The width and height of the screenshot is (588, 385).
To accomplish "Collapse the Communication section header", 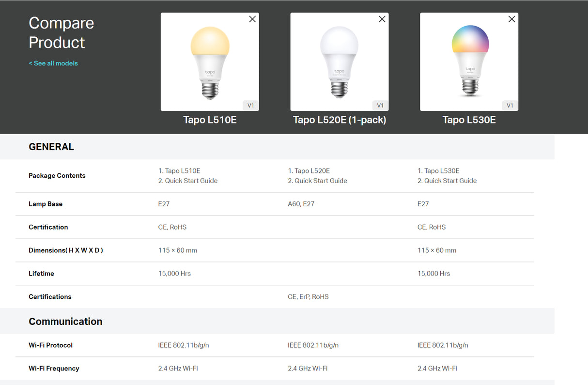I will (x=65, y=321).
